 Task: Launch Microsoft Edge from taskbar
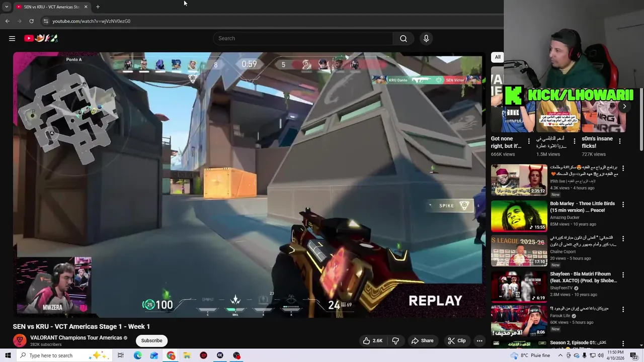pyautogui.click(x=137, y=355)
